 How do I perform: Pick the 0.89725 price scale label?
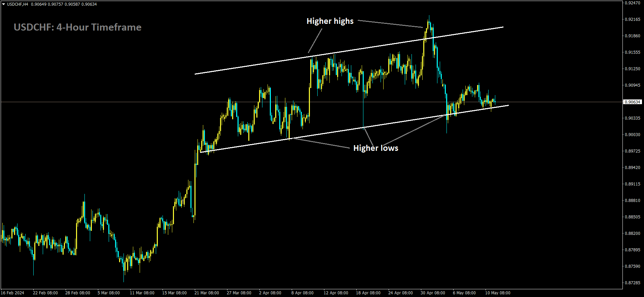pyautogui.click(x=632, y=151)
